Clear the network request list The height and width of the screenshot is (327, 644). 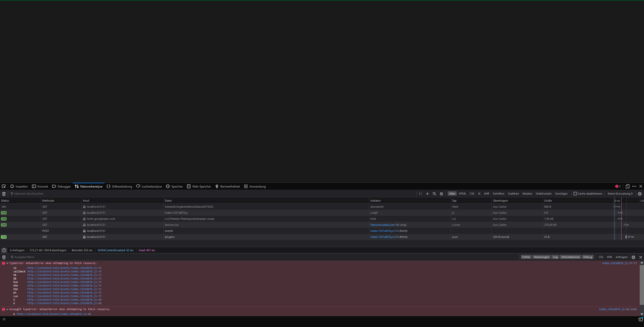coord(4,194)
